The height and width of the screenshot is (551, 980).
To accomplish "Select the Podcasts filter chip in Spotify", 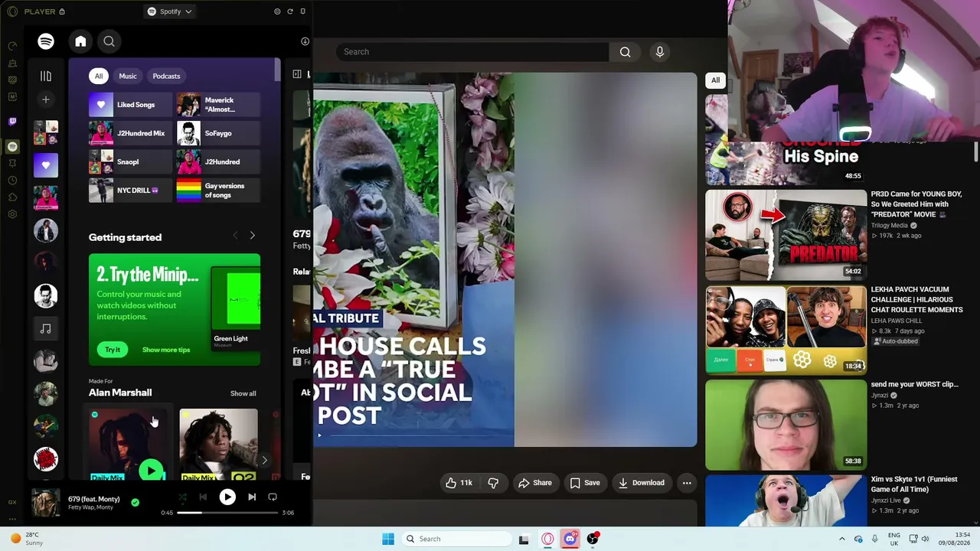I will [x=166, y=76].
